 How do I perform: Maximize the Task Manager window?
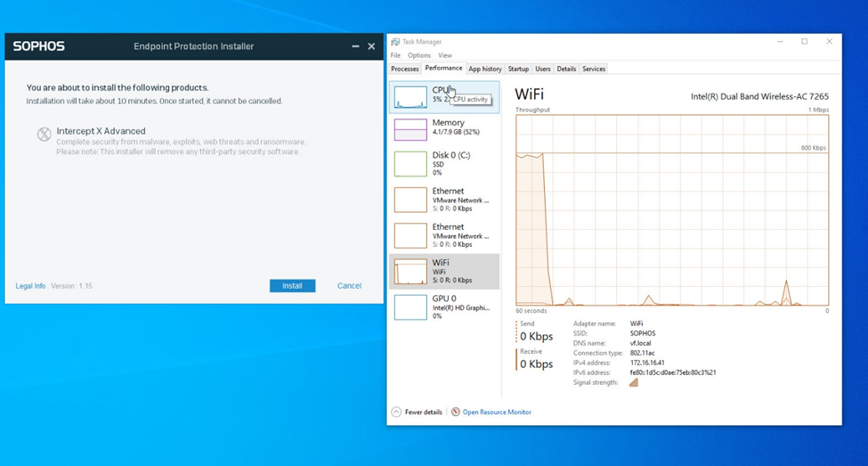(804, 42)
